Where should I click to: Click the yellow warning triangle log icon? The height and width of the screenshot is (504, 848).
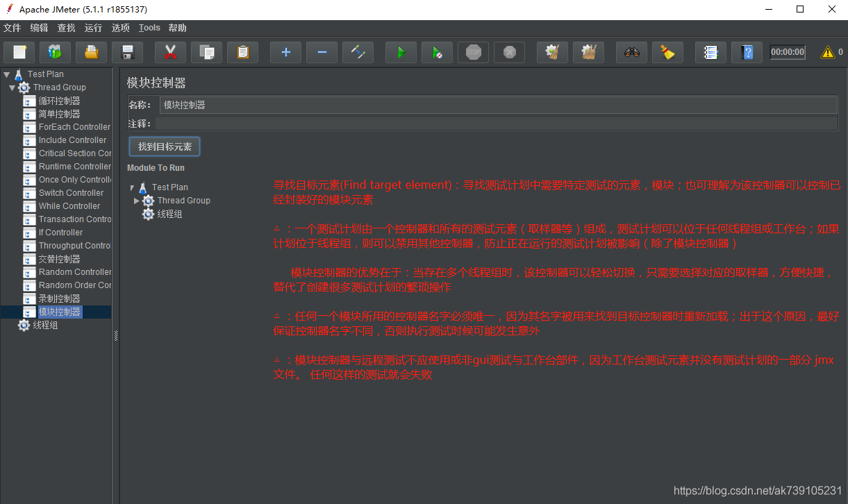coord(828,52)
